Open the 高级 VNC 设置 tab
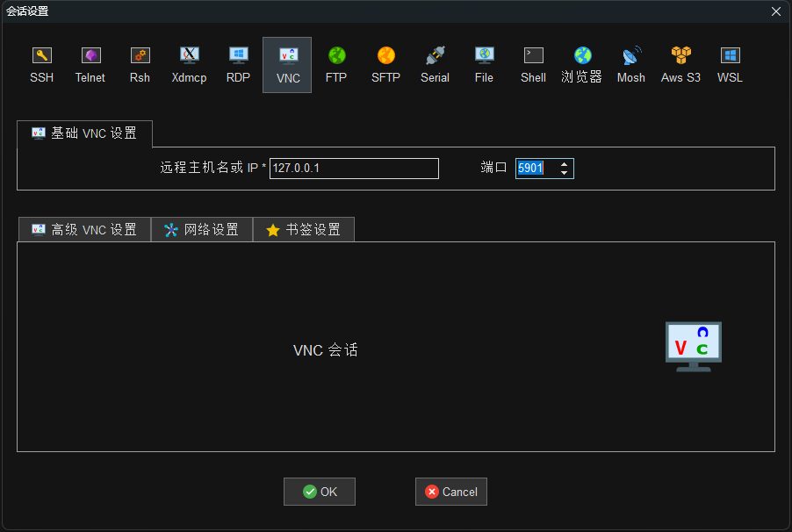 [x=84, y=230]
